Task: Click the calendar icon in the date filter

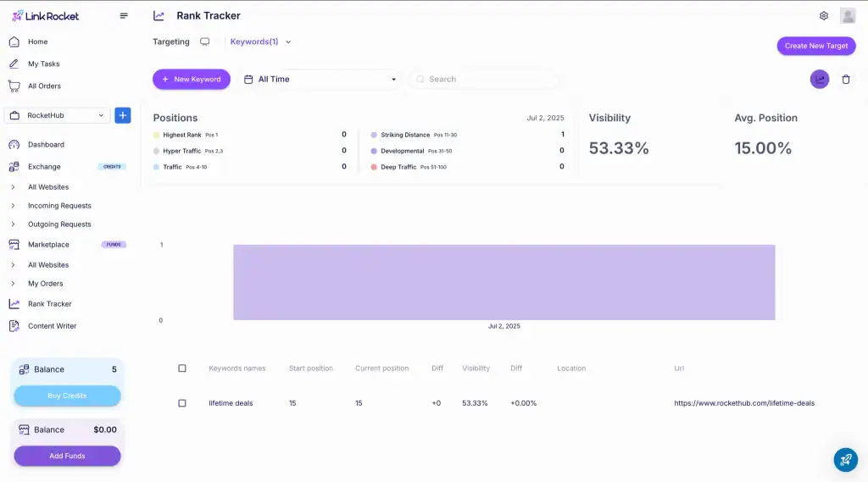Action: pyautogui.click(x=248, y=79)
